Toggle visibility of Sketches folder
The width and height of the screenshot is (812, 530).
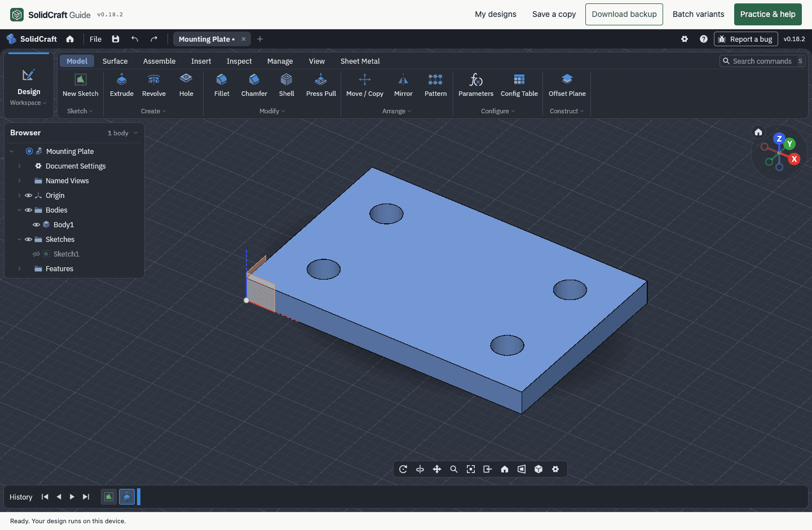[28, 240]
